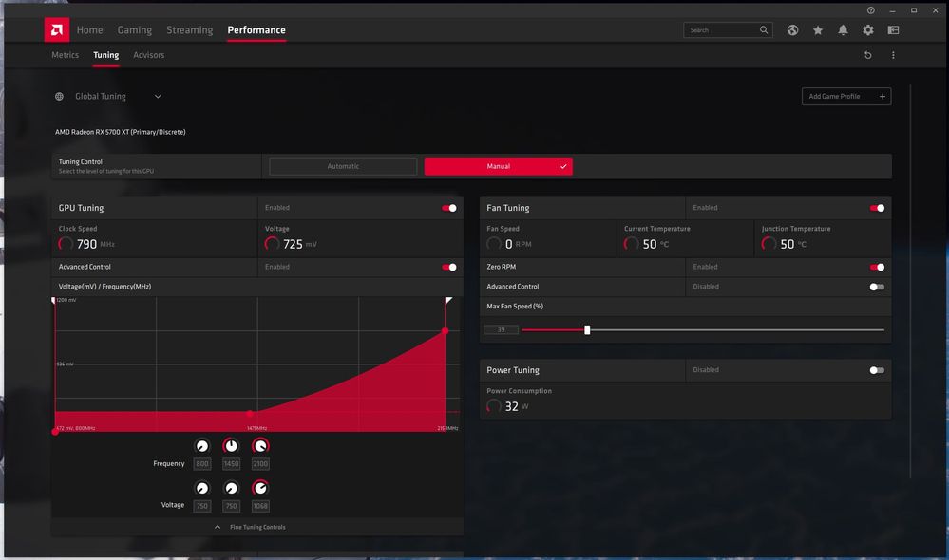Switch to the Streaming tab

pyautogui.click(x=189, y=29)
